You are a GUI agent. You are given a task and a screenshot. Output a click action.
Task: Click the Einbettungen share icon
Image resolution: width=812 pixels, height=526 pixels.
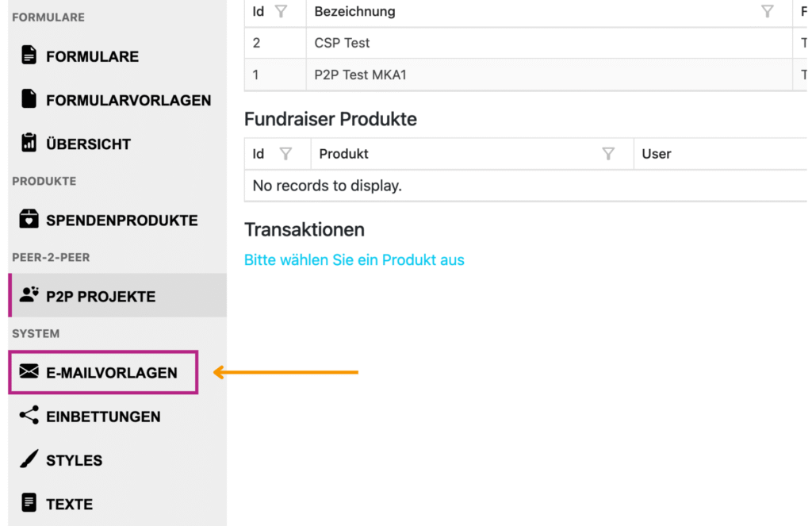point(29,416)
